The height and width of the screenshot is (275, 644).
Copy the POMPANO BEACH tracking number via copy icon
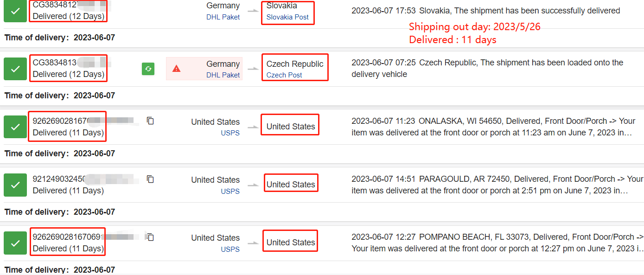coord(150,237)
